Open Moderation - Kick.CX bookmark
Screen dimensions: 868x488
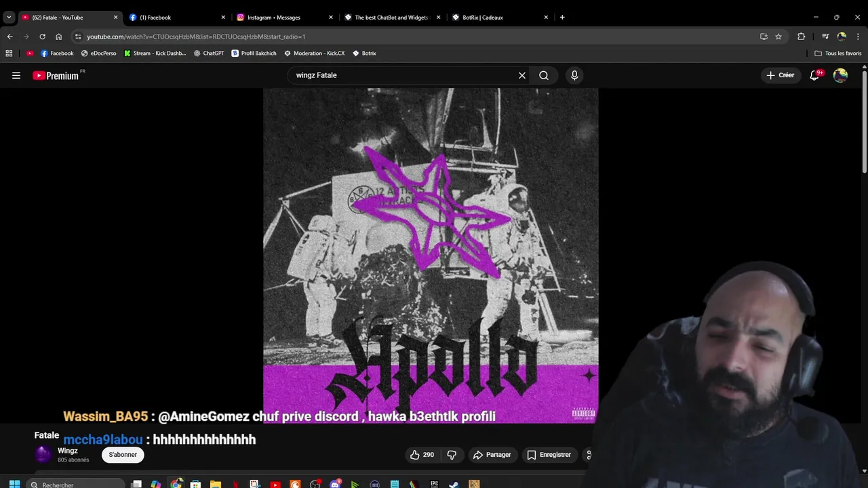coord(315,53)
